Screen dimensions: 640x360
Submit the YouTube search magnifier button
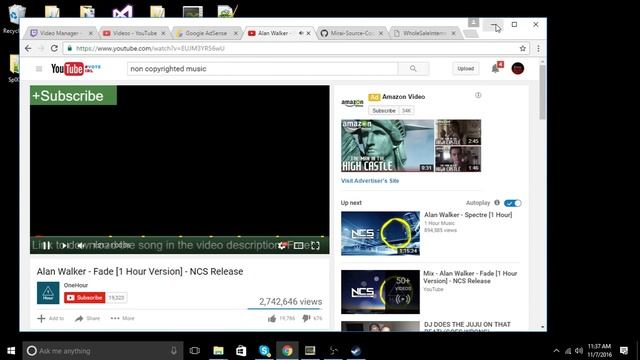tap(413, 69)
